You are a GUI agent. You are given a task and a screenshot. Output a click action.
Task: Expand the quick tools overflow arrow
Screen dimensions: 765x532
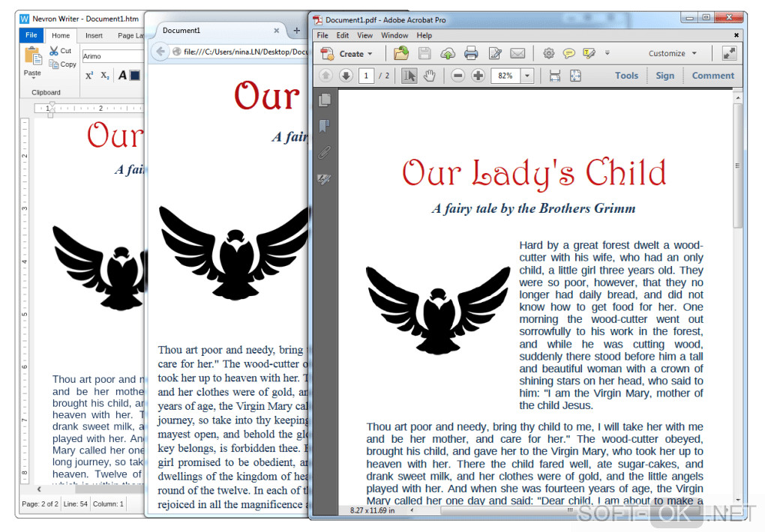[x=607, y=52]
